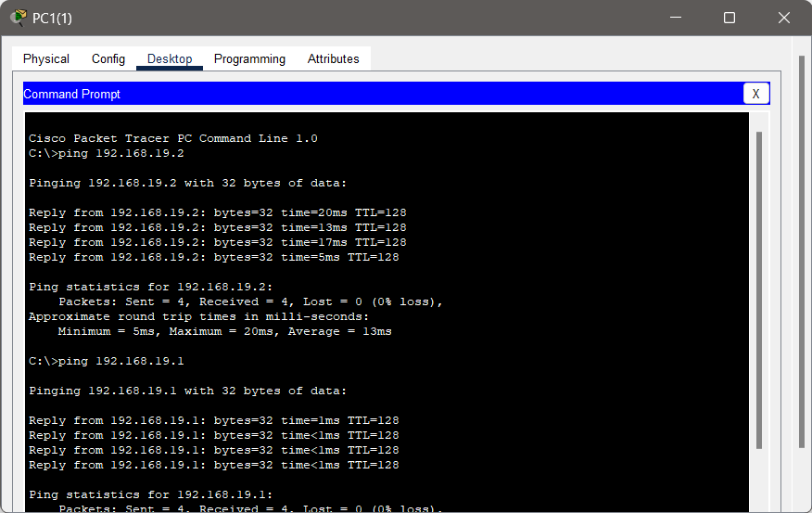Viewport: 812px width, 513px height.
Task: Click 'Approximate round trip times' line
Action: [199, 316]
